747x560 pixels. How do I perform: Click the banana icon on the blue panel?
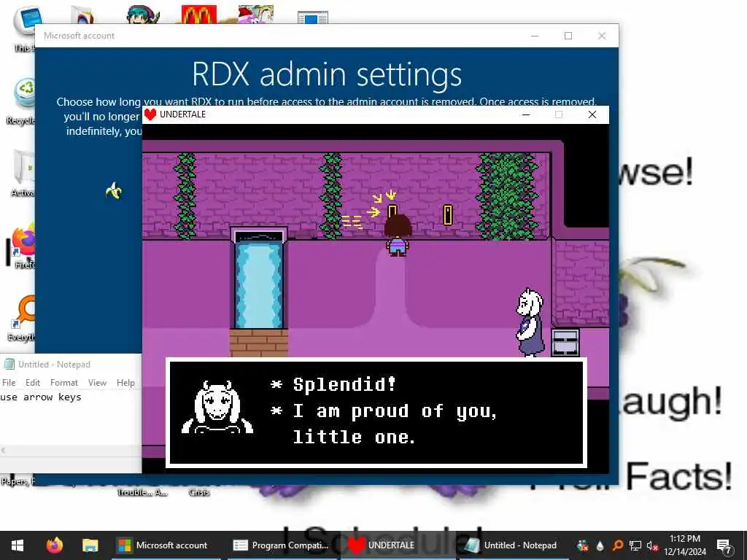[x=113, y=191]
